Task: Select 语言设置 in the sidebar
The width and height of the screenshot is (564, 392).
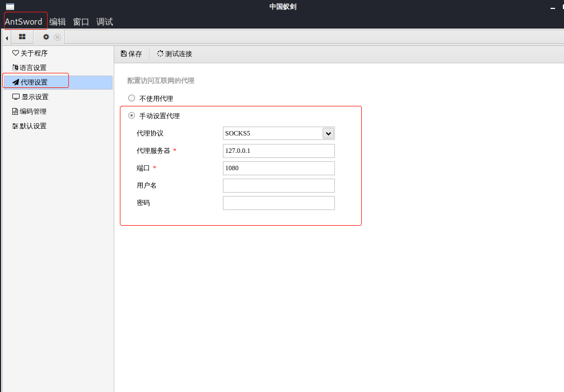Action: (x=58, y=68)
